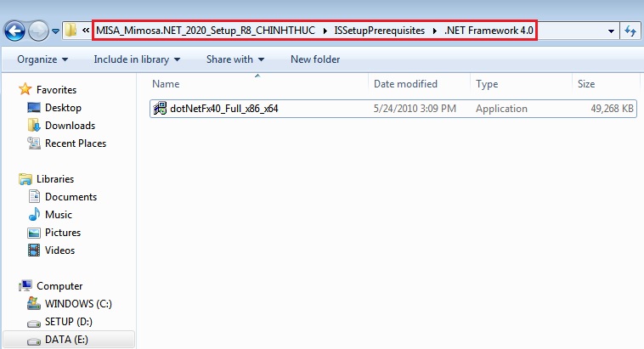Click the Refresh button in the address bar
The height and width of the screenshot is (349, 644).
point(630,31)
